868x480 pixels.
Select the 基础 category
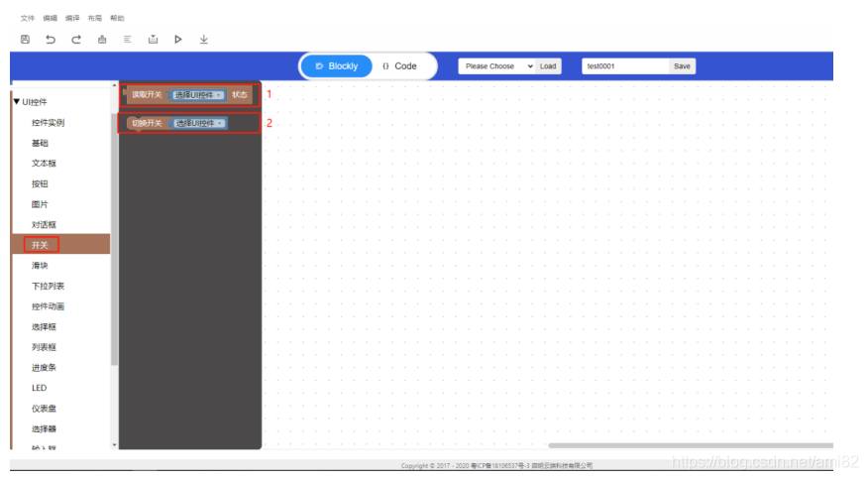pos(40,143)
